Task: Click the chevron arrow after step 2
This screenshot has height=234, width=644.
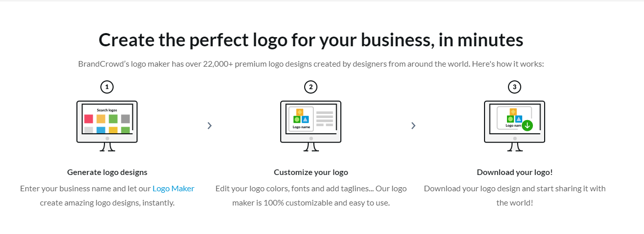Action: click(x=413, y=126)
